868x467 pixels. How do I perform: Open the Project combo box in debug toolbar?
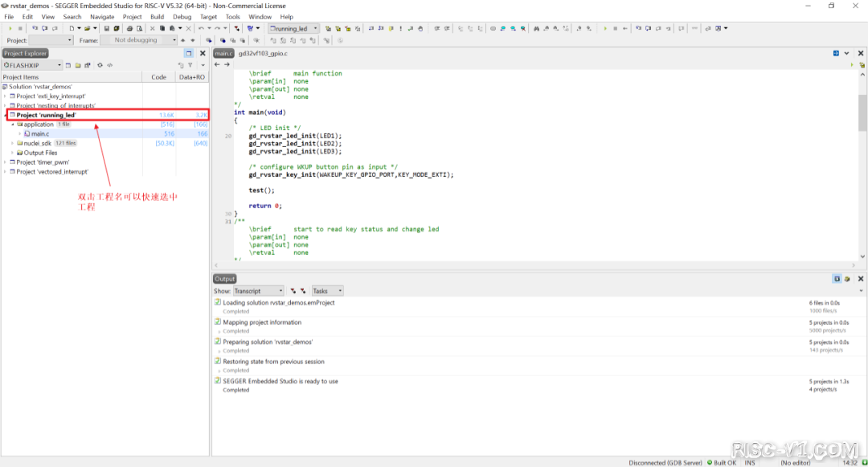pos(51,40)
